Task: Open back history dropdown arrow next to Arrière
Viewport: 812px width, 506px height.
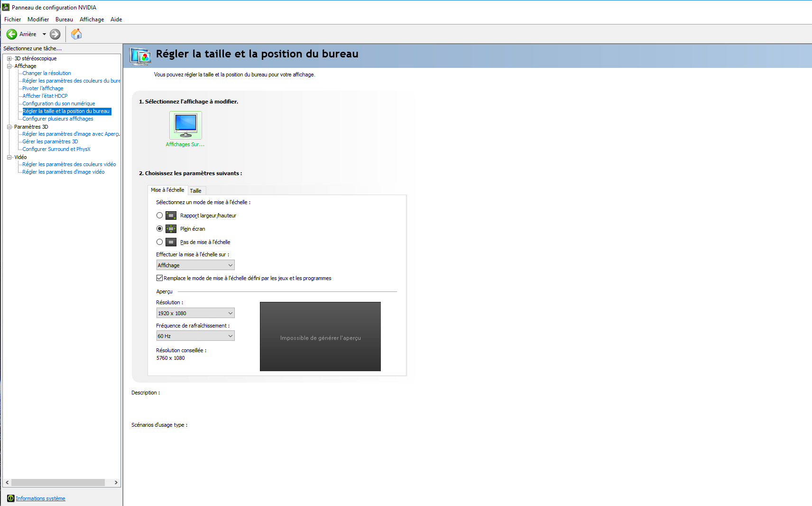Action: tap(44, 34)
